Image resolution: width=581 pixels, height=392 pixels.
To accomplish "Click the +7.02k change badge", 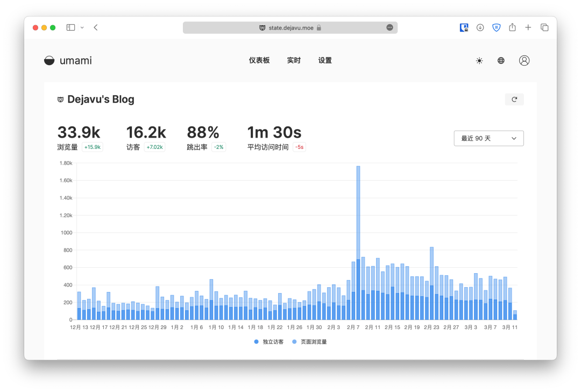I will click(154, 147).
